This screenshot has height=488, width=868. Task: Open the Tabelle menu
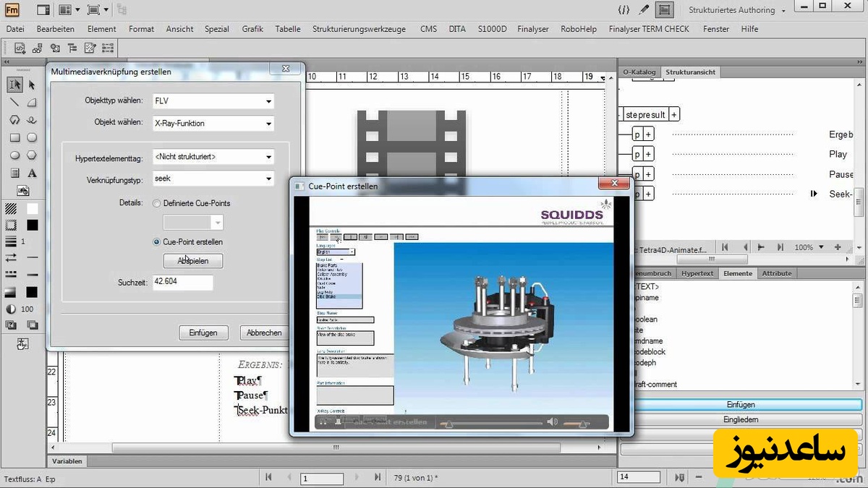287,29
